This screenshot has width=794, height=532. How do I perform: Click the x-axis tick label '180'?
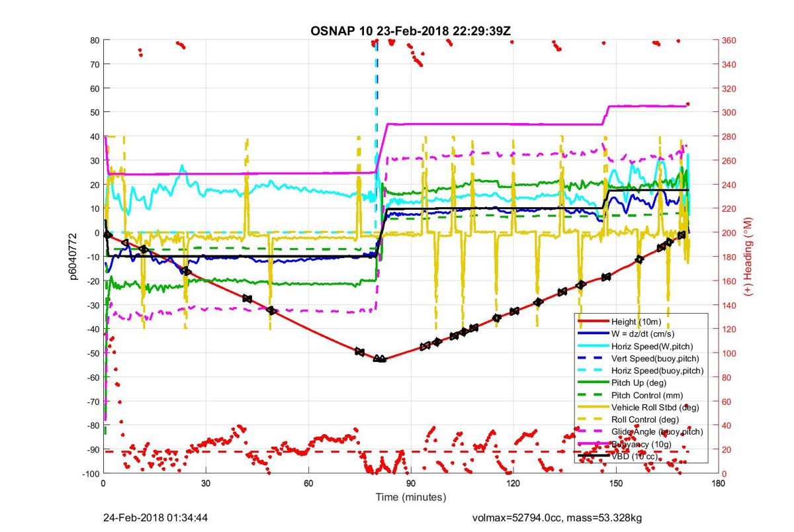[x=719, y=483]
